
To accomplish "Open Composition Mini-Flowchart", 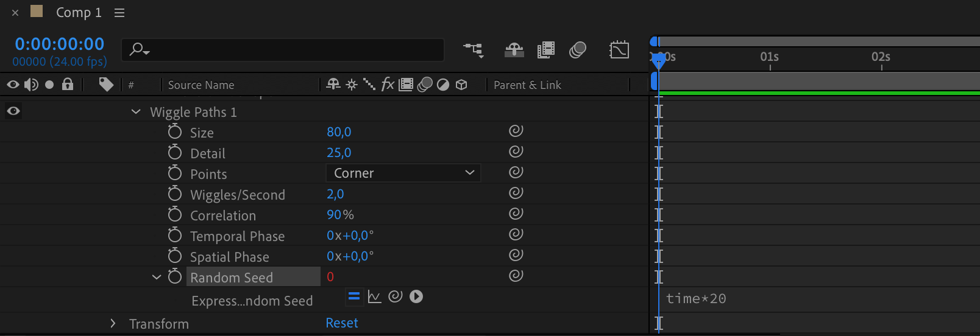I will [474, 50].
